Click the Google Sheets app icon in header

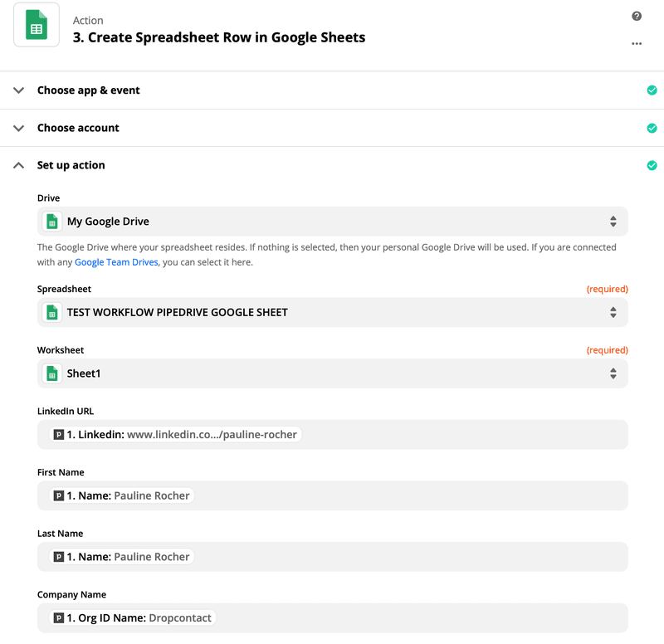click(x=37, y=25)
